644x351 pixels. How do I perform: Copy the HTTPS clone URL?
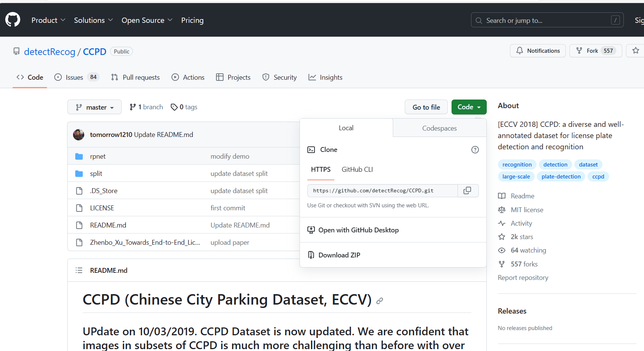coord(467,190)
